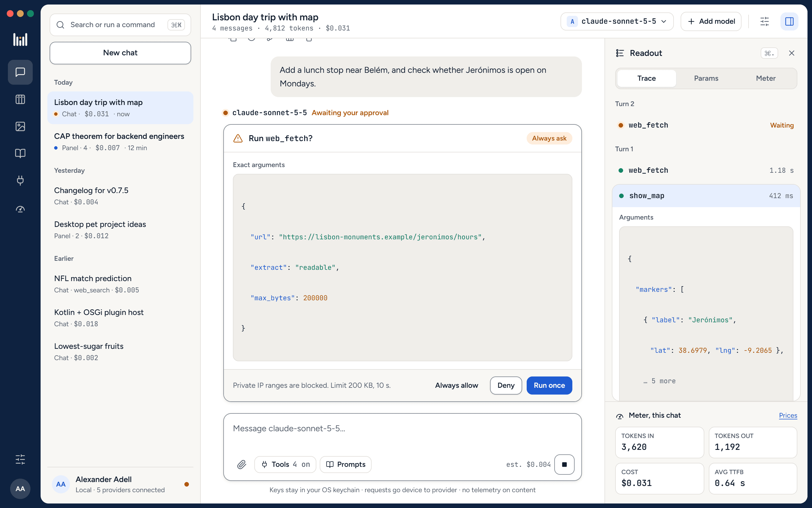This screenshot has width=812, height=508.
Task: Open the CAP theorem for backend engineers chat
Action: pos(120,142)
